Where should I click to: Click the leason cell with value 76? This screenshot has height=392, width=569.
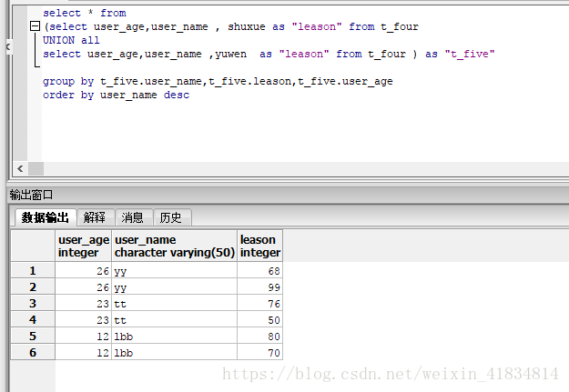pos(259,303)
